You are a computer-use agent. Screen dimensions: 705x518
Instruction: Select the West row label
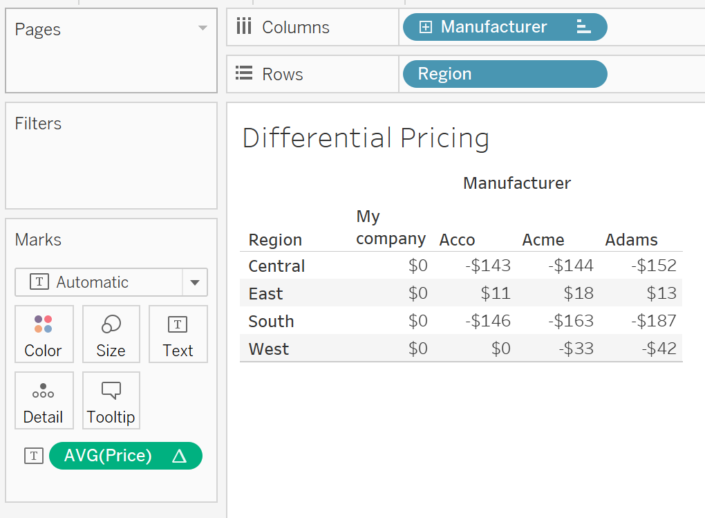tap(268, 349)
